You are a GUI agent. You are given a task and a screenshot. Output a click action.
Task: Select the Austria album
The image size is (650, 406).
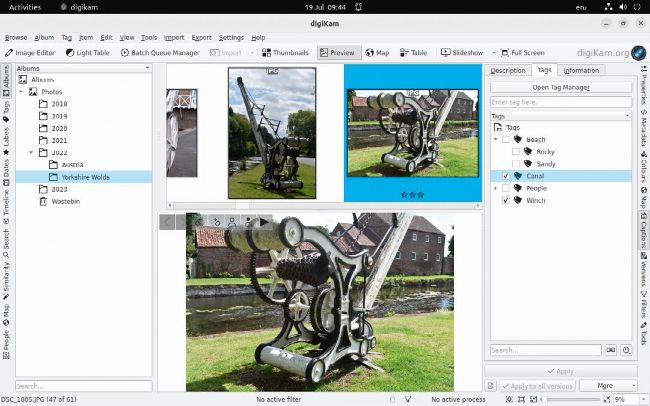(x=72, y=164)
